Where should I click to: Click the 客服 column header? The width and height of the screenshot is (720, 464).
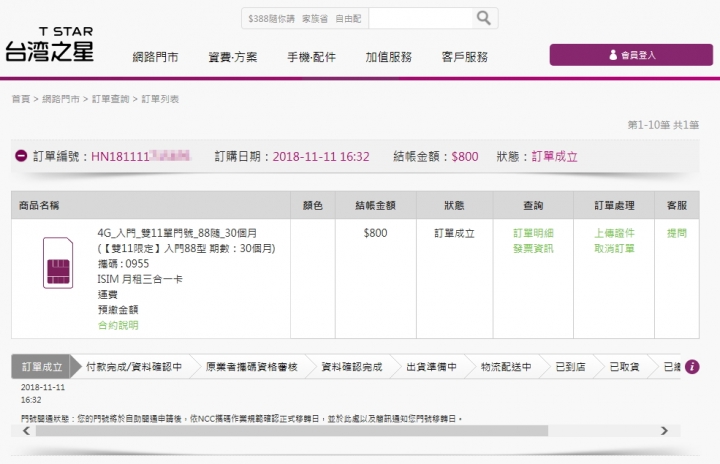pos(677,205)
